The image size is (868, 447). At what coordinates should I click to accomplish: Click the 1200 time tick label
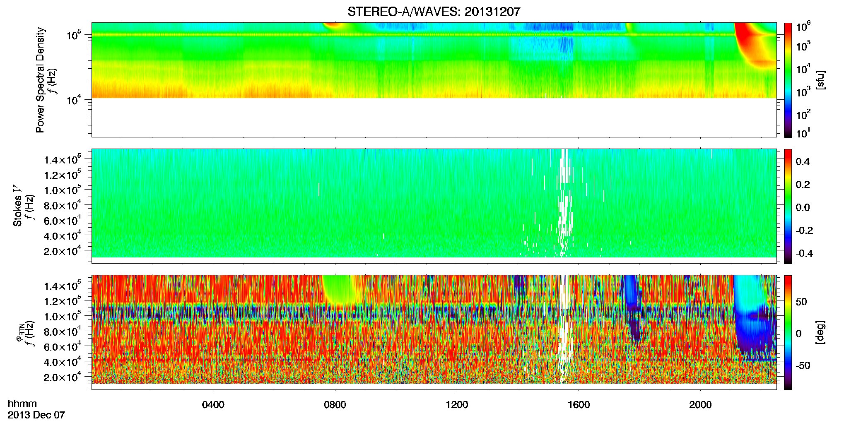click(x=457, y=405)
